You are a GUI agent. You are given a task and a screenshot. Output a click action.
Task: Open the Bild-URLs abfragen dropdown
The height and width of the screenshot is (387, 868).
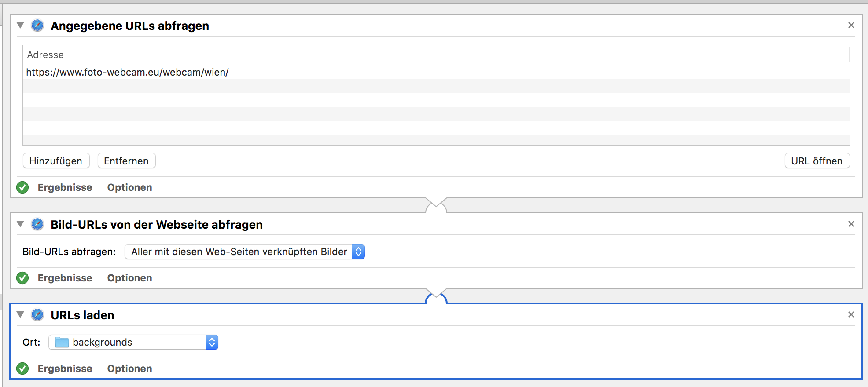[245, 252]
